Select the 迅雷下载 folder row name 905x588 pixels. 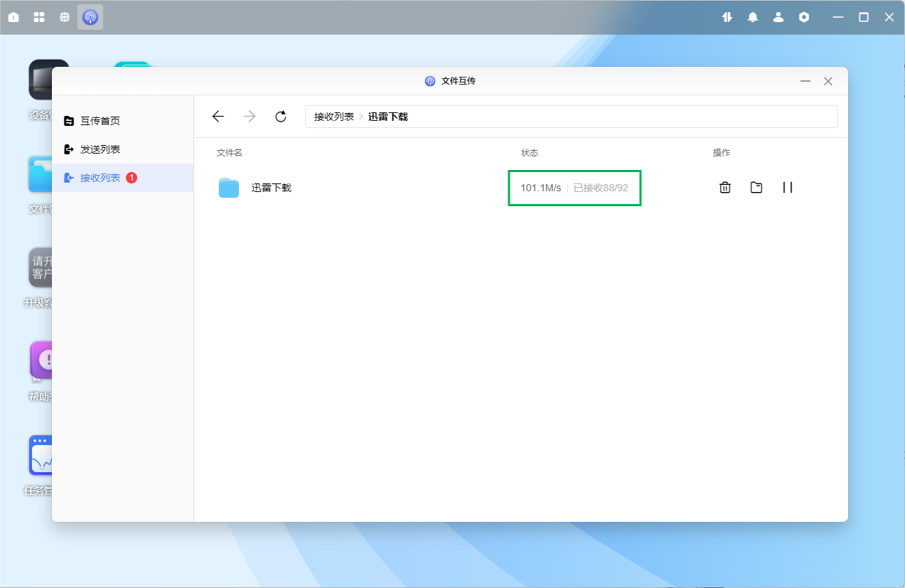pos(272,188)
